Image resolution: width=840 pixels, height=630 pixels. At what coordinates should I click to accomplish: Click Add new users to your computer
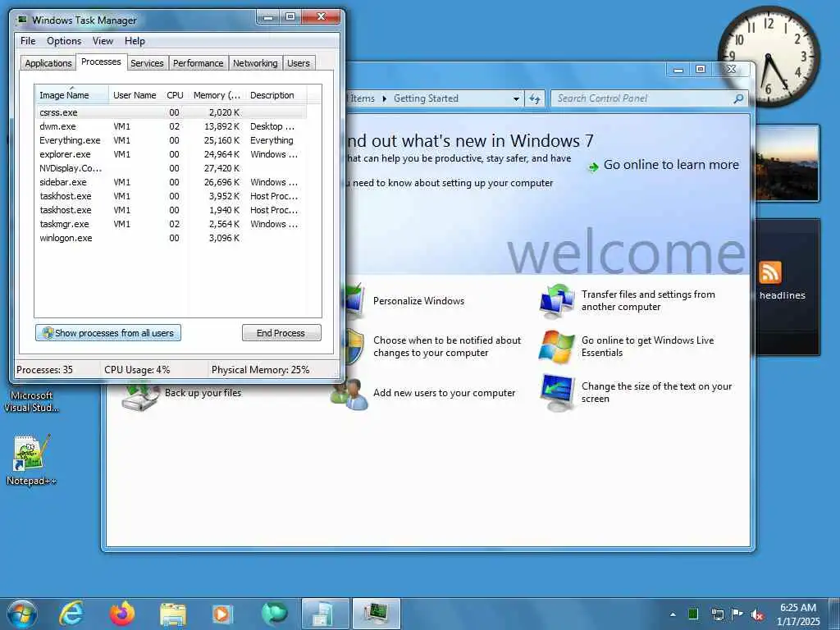[x=444, y=393]
